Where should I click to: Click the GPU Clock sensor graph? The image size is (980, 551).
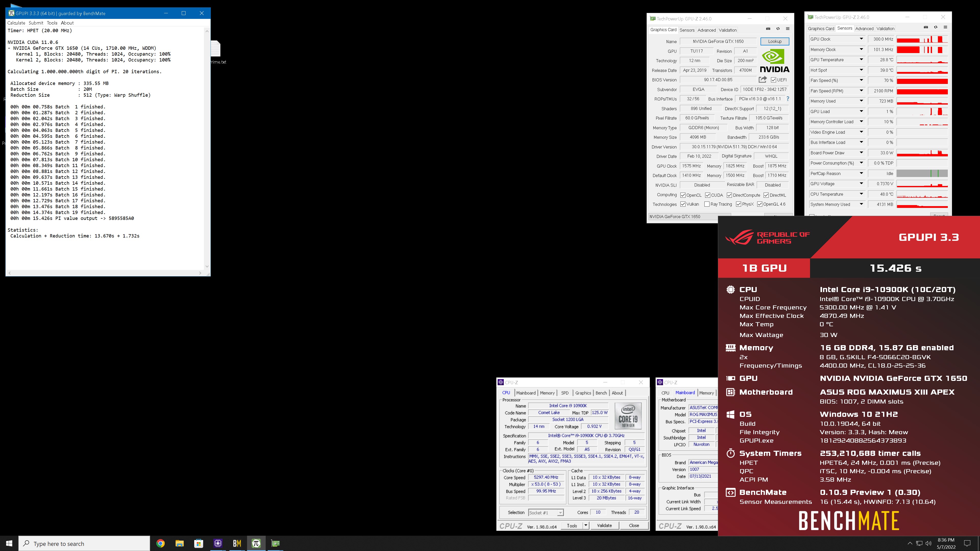[922, 39]
